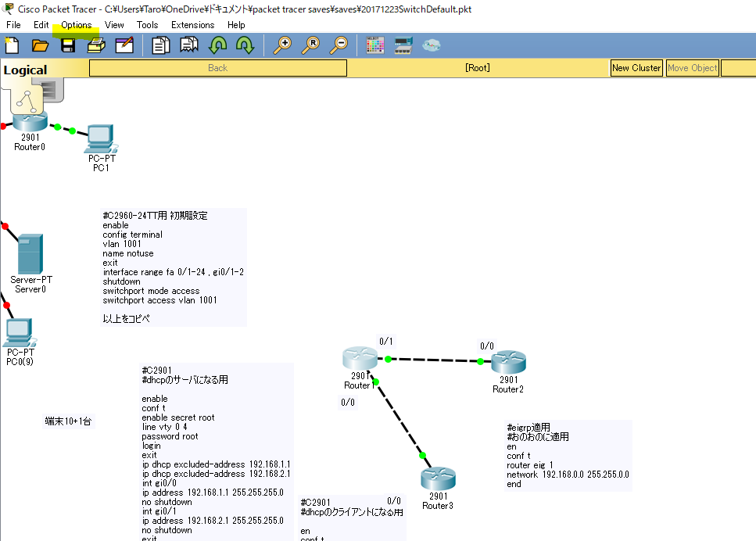The image size is (756, 541).
Task: Open the Activity Wizard
Action: coord(124,45)
